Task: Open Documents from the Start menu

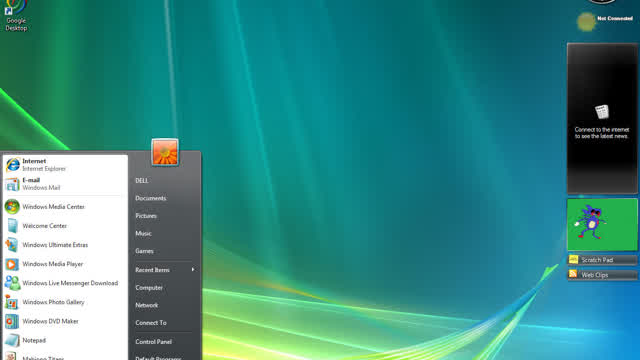Action: click(151, 198)
